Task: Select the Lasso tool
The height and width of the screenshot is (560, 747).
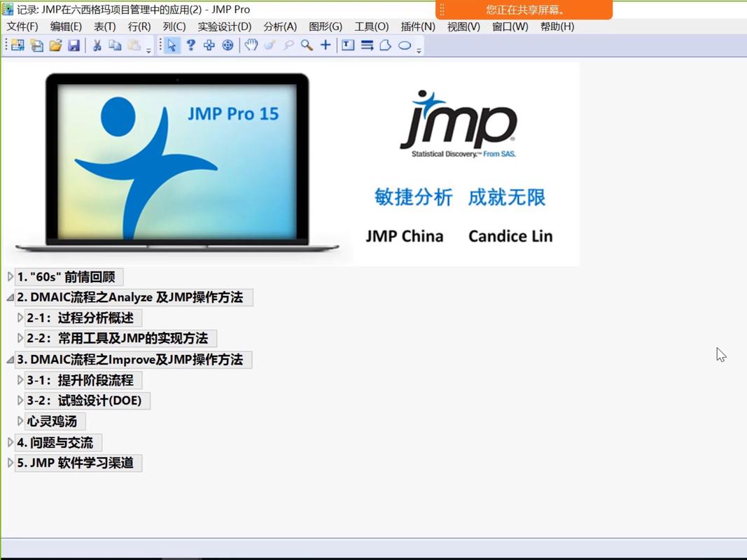Action: coord(288,45)
